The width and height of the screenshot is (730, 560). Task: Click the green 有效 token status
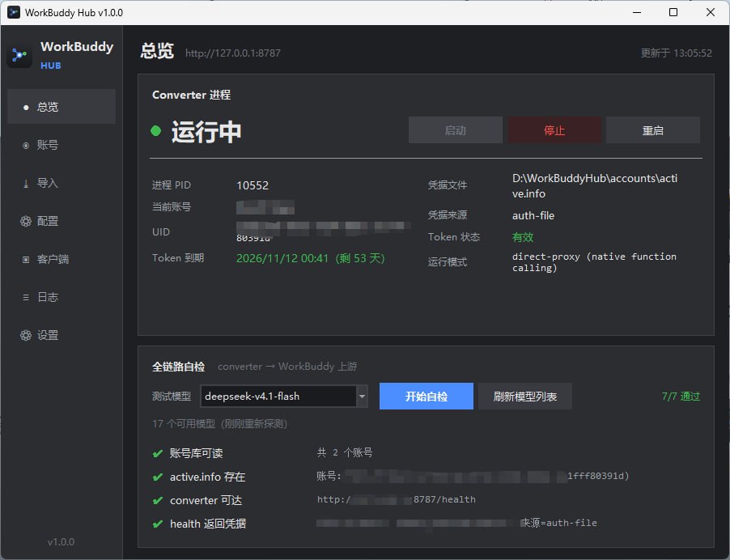click(522, 237)
